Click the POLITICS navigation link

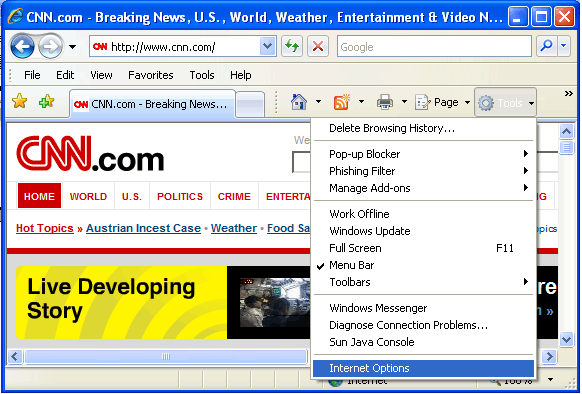pos(180,196)
